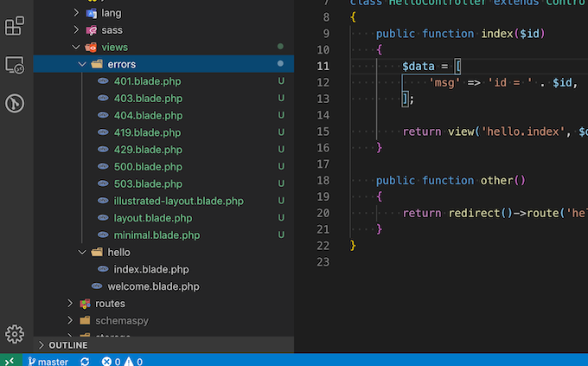Click the schemaspy folder icon
This screenshot has width=588, height=366.
coord(85,320)
